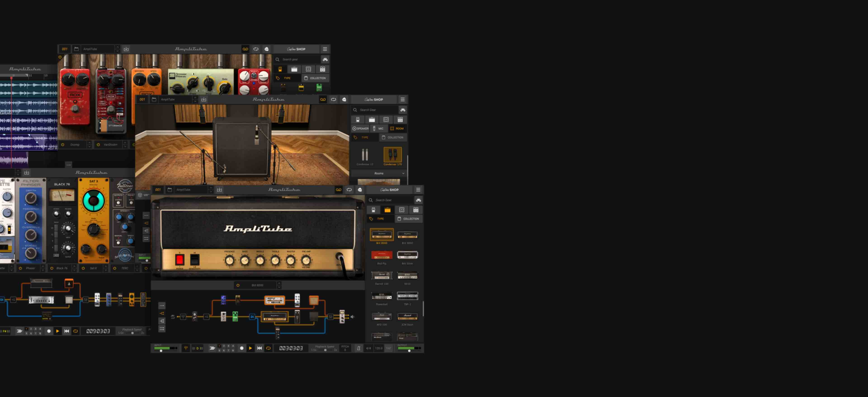Select the Condenser 170 microphone thumbnail
Viewport: 868px width, 397px height.
(x=393, y=155)
